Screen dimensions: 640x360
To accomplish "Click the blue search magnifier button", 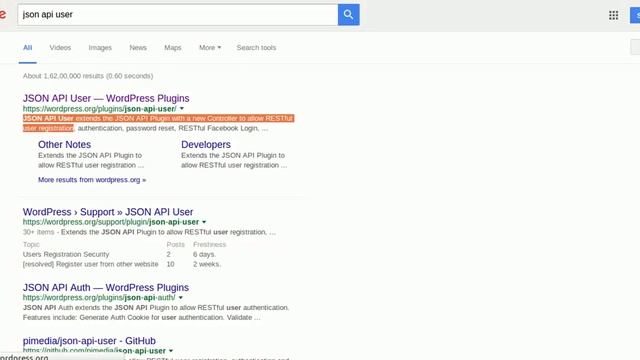I will click(x=349, y=15).
